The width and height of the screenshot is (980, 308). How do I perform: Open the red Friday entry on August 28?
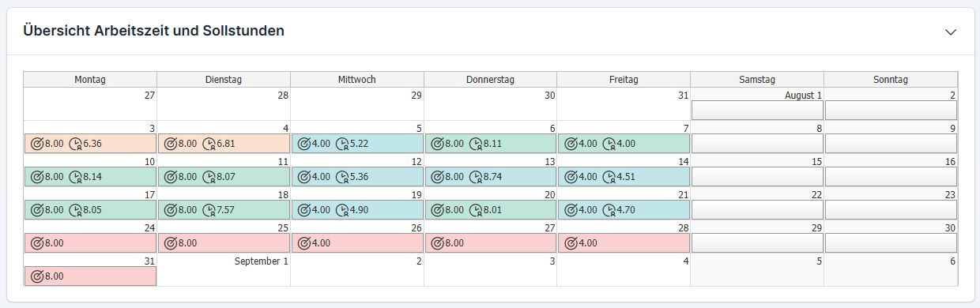[x=624, y=243]
